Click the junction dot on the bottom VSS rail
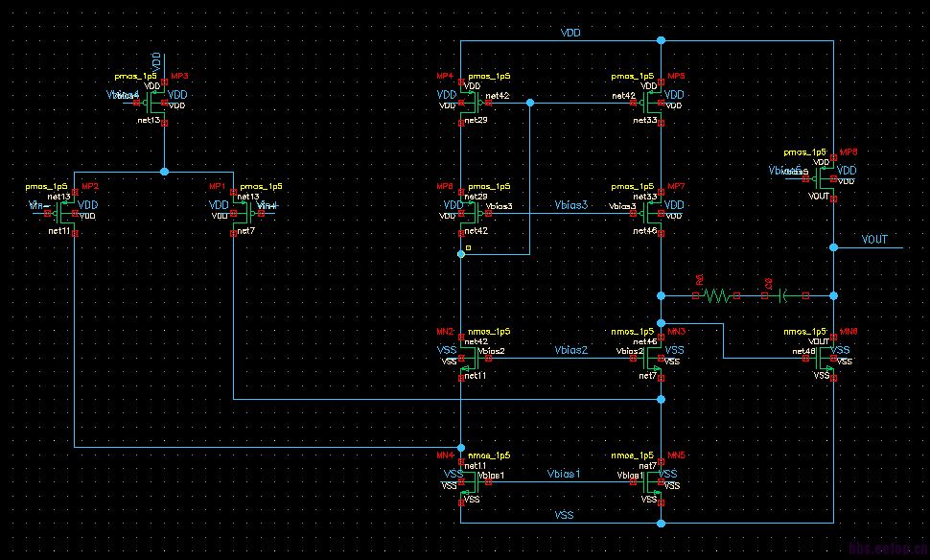 tap(661, 524)
